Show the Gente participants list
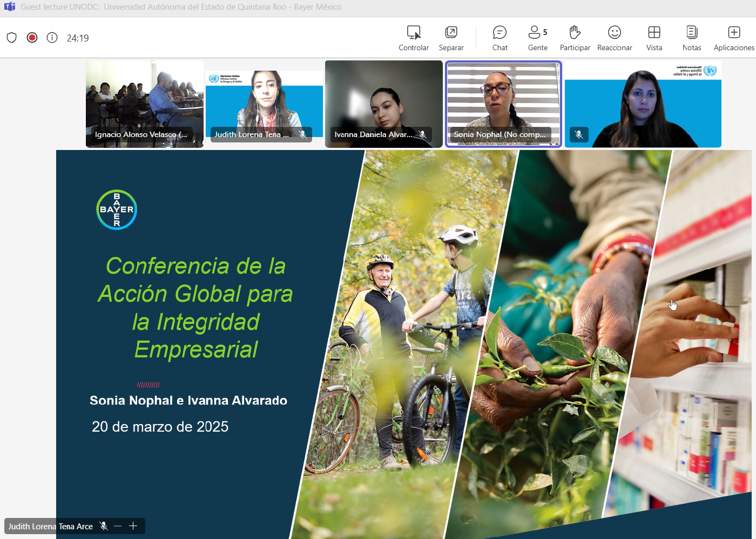 (538, 38)
